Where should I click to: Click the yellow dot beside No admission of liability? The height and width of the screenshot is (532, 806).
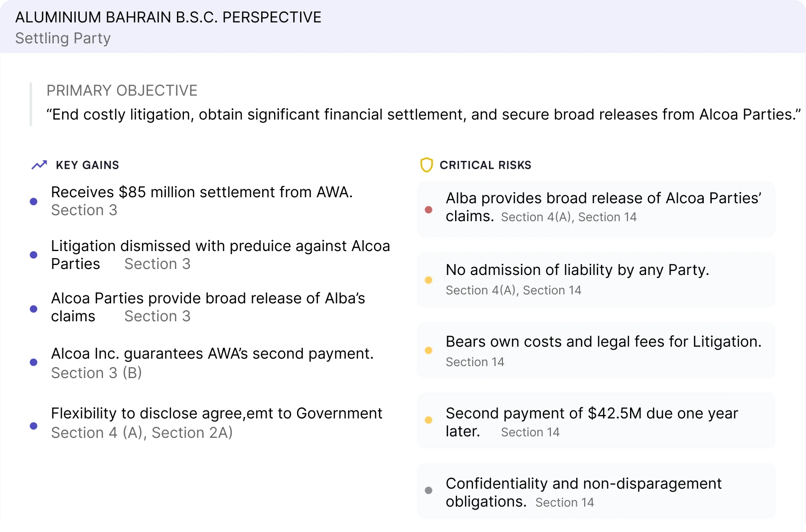428,280
